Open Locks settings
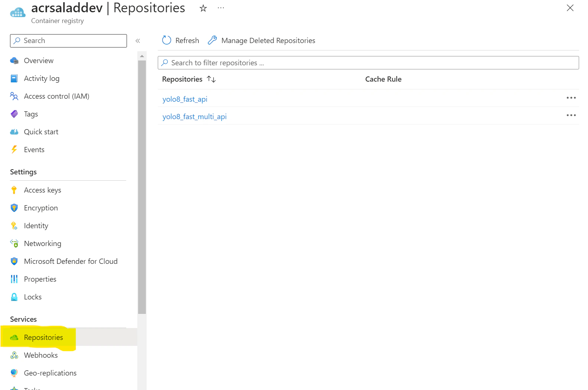 coord(33,297)
